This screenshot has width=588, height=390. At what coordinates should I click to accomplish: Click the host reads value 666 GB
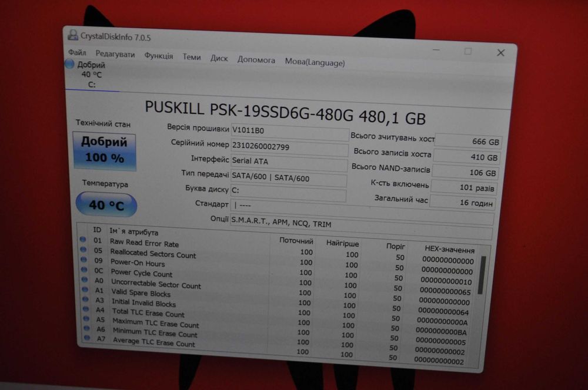coord(468,141)
